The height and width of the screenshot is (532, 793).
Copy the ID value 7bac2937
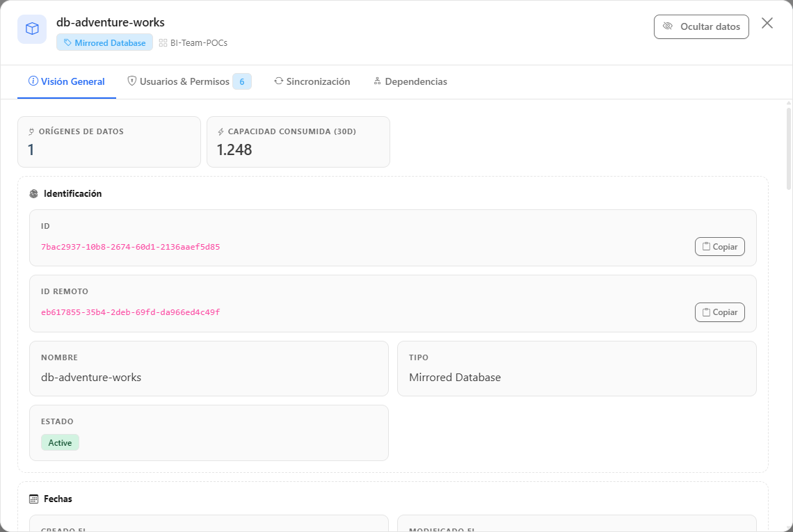[x=720, y=247]
